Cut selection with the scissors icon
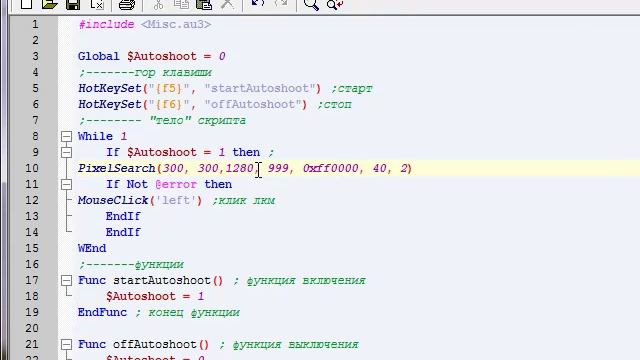 158,4
